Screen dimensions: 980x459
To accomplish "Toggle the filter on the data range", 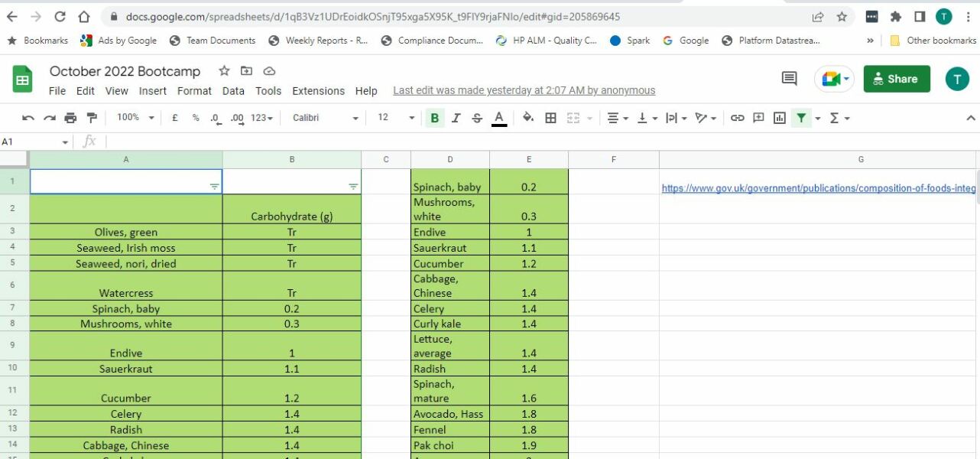I will click(800, 118).
